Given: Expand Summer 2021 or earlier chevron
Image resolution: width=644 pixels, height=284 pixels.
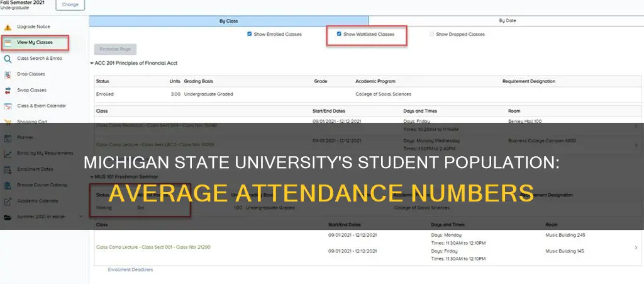Looking at the screenshot, I should tap(80, 216).
